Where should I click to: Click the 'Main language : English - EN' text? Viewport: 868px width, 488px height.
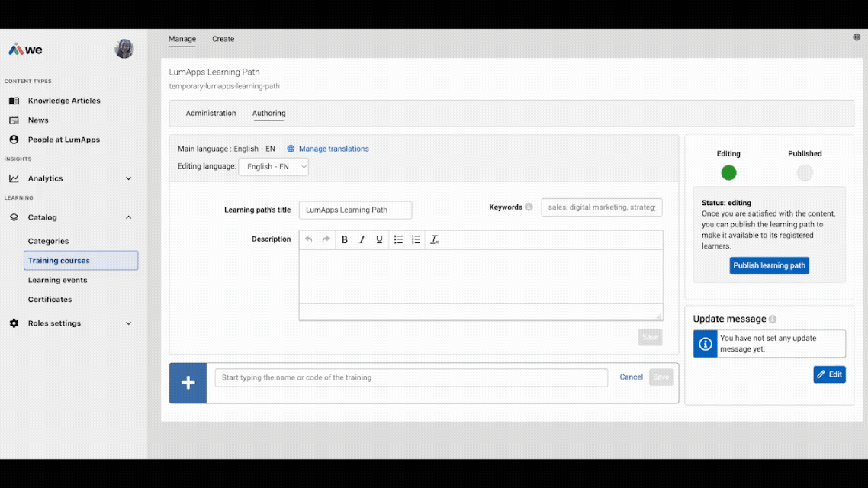[x=227, y=149]
